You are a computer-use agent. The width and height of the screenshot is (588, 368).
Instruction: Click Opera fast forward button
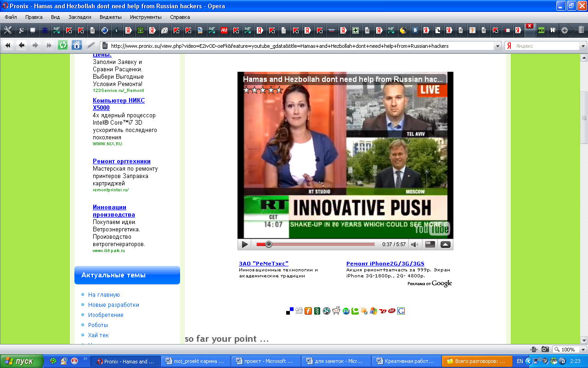(49, 46)
